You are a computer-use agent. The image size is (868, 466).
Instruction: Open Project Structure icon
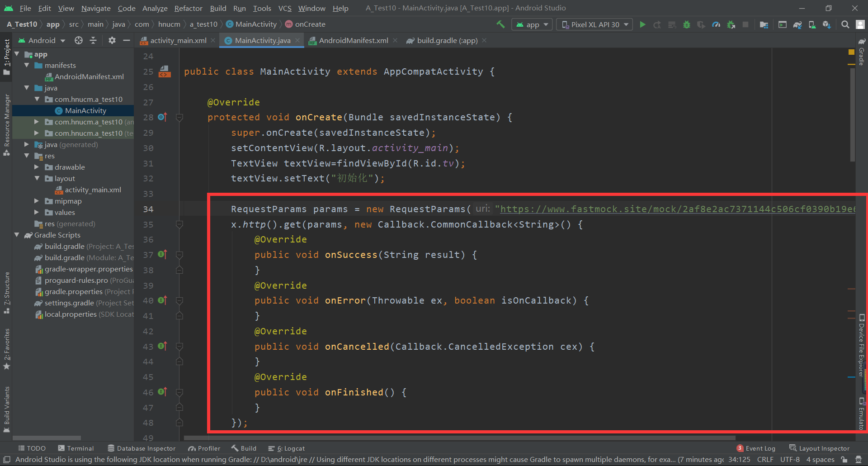(x=764, y=24)
